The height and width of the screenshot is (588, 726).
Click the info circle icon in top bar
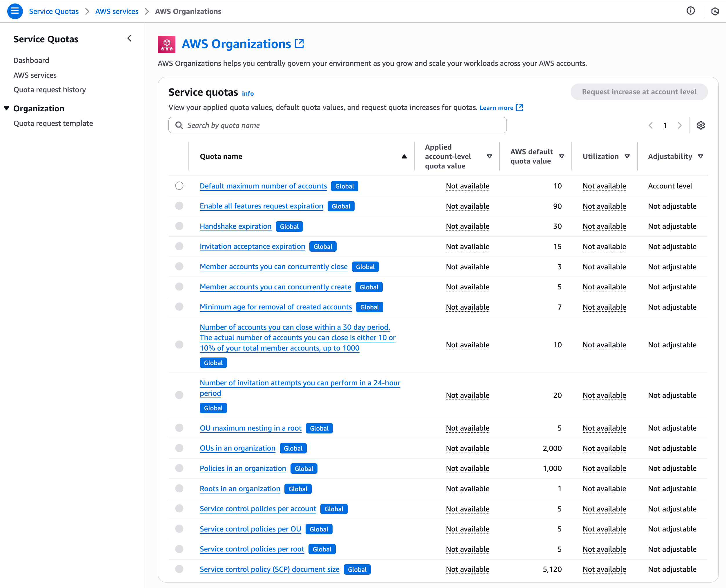690,11
